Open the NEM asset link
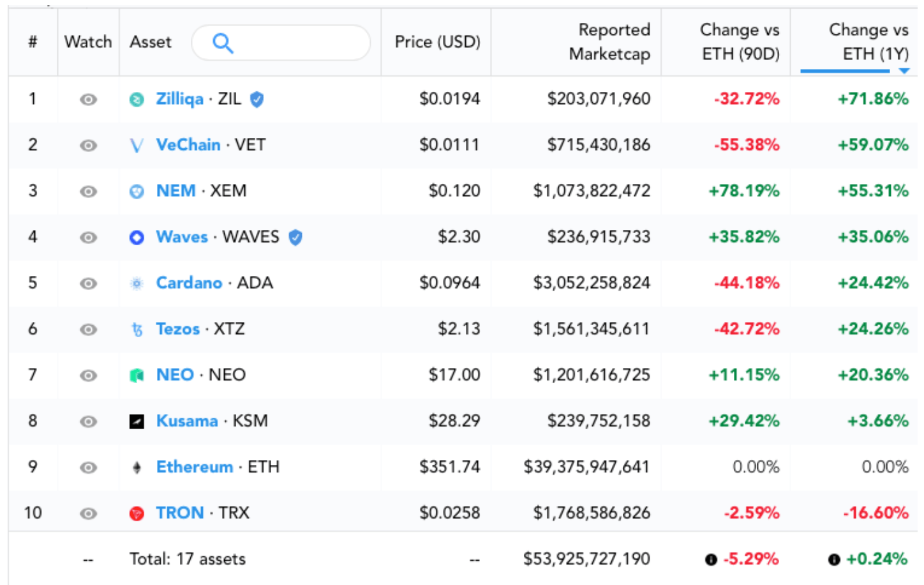The image size is (924, 585). pyautogui.click(x=176, y=191)
